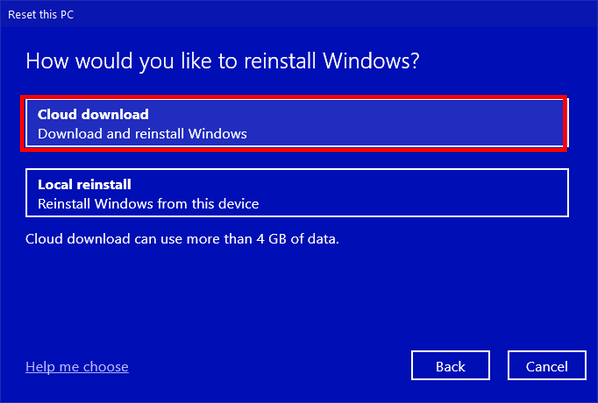Go back with the Back button
This screenshot has height=403, width=598.
click(450, 365)
